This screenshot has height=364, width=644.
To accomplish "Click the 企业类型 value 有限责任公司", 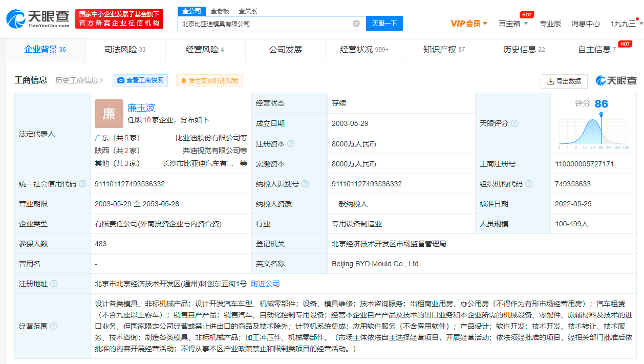I will (x=158, y=224).
